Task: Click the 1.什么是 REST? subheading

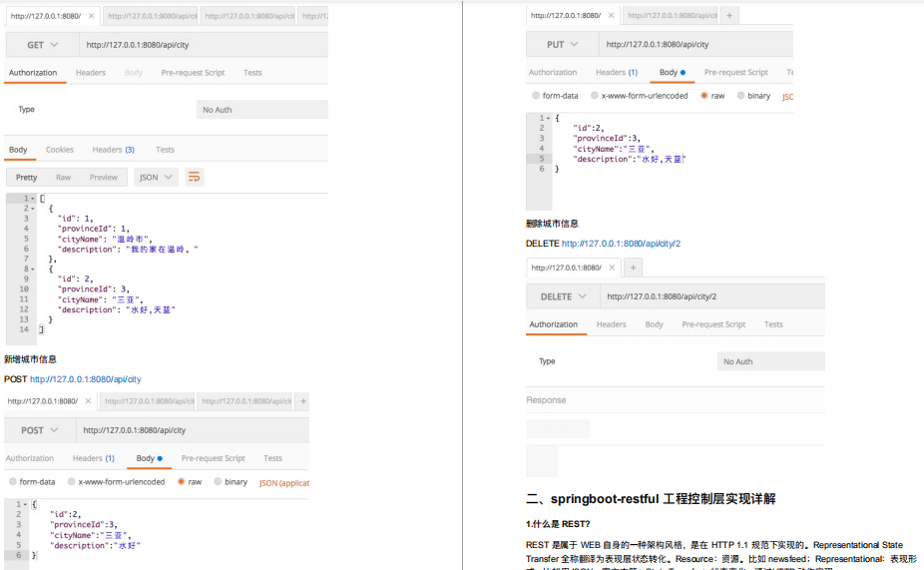Action: [x=558, y=524]
